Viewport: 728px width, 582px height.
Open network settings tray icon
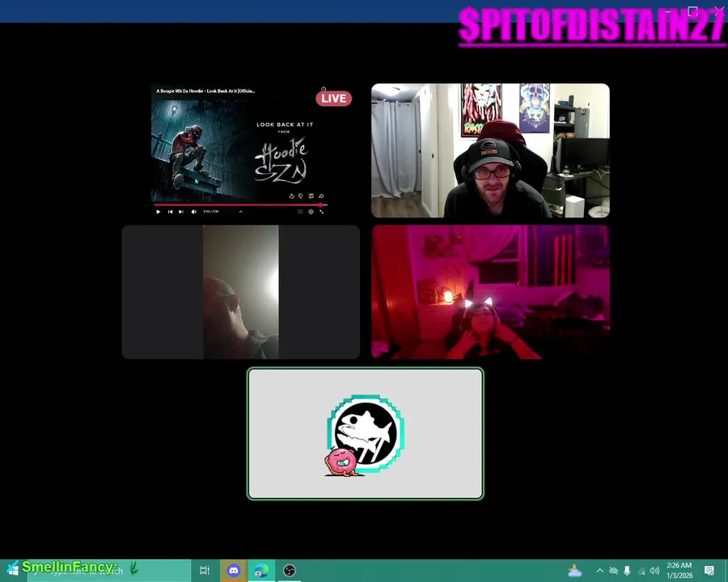[641, 571]
